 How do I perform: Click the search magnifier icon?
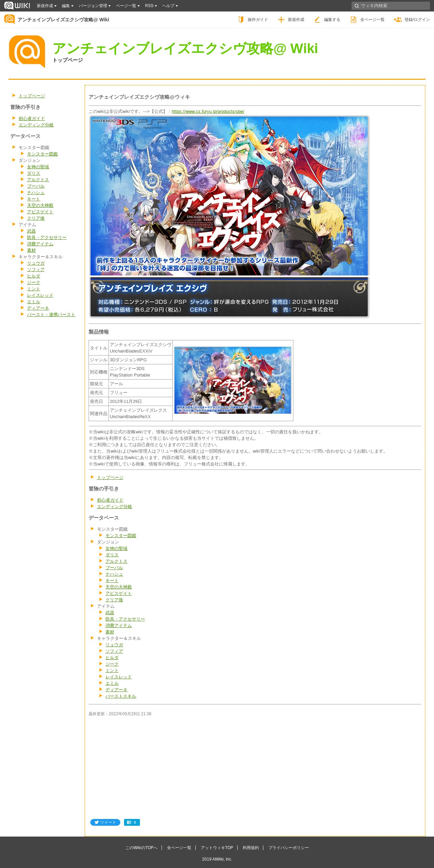(x=356, y=6)
